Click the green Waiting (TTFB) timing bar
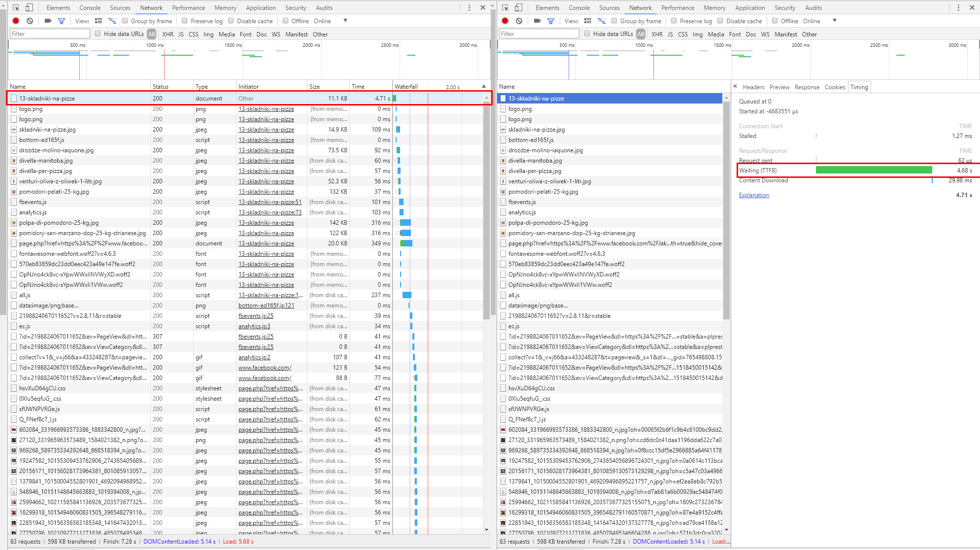 tap(874, 170)
